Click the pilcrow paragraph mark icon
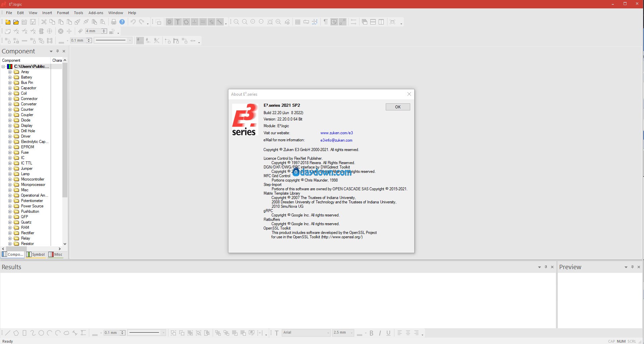Image resolution: width=644 pixels, height=344 pixels. coord(325,22)
